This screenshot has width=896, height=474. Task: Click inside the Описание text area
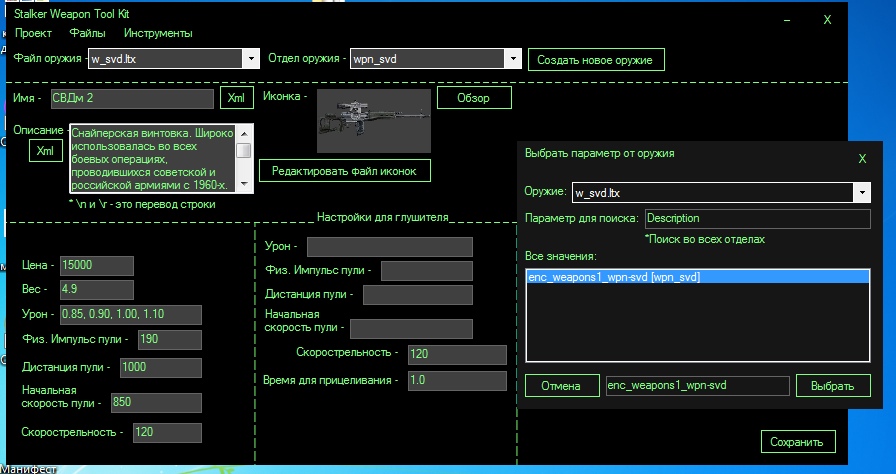pyautogui.click(x=153, y=159)
